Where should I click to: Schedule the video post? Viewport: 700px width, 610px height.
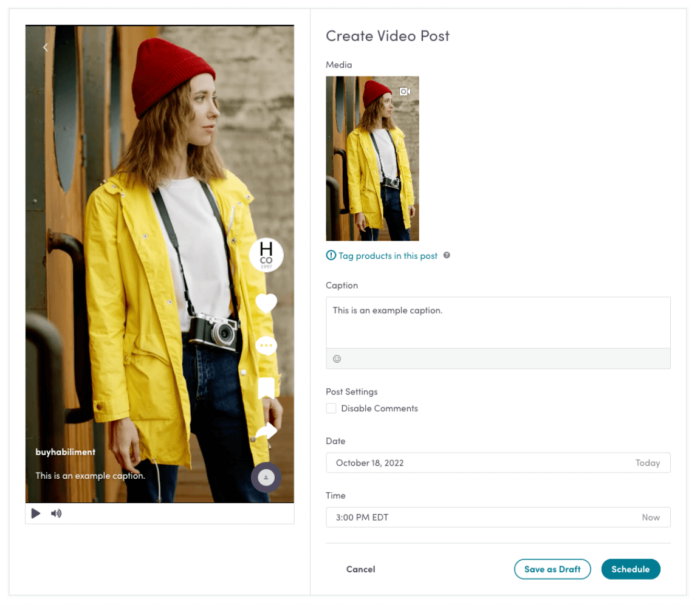(x=630, y=569)
